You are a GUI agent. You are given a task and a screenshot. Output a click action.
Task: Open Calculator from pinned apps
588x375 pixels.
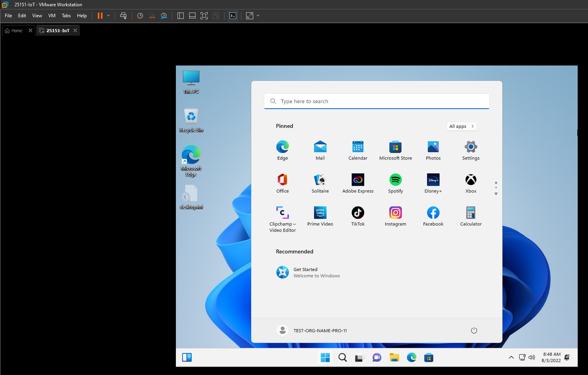[471, 216]
